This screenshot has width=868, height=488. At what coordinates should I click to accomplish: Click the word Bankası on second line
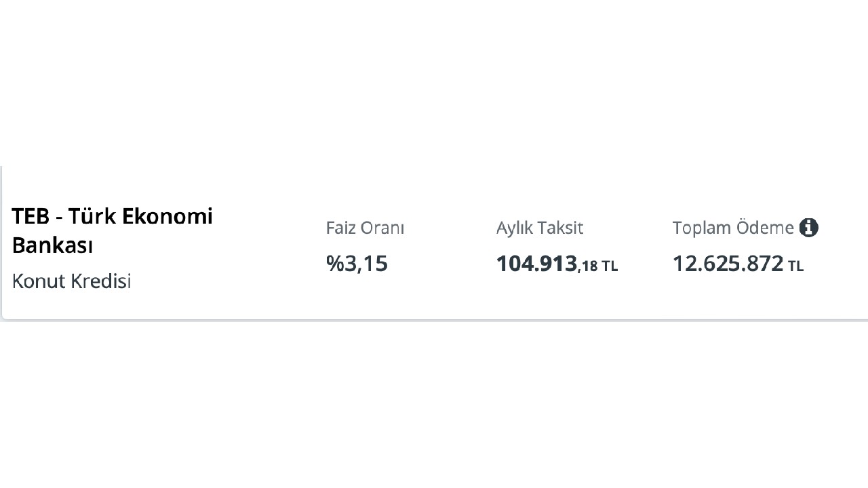(52, 245)
